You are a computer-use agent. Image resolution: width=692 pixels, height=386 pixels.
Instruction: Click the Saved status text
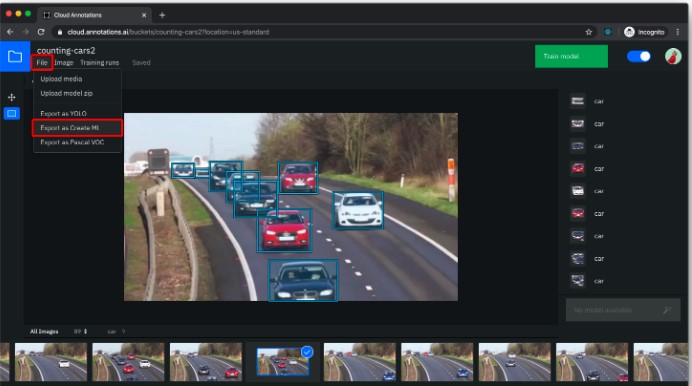[x=141, y=63]
